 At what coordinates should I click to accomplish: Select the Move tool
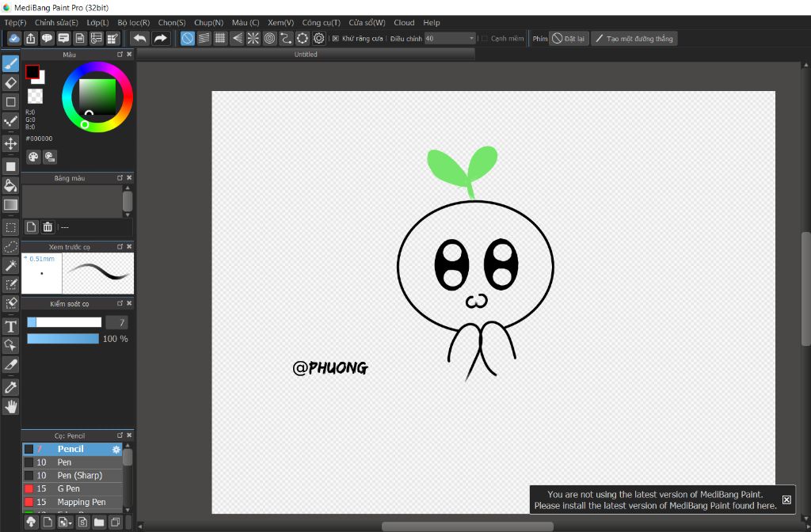click(11, 143)
